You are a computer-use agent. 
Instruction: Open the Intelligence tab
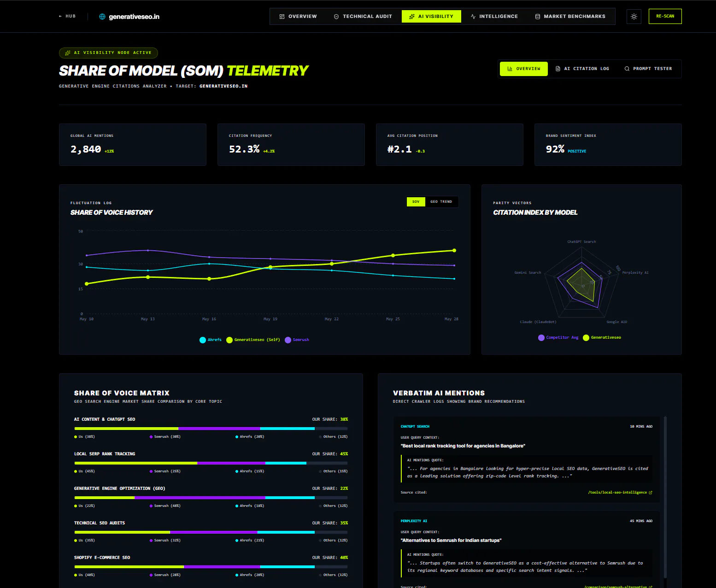pyautogui.click(x=494, y=17)
